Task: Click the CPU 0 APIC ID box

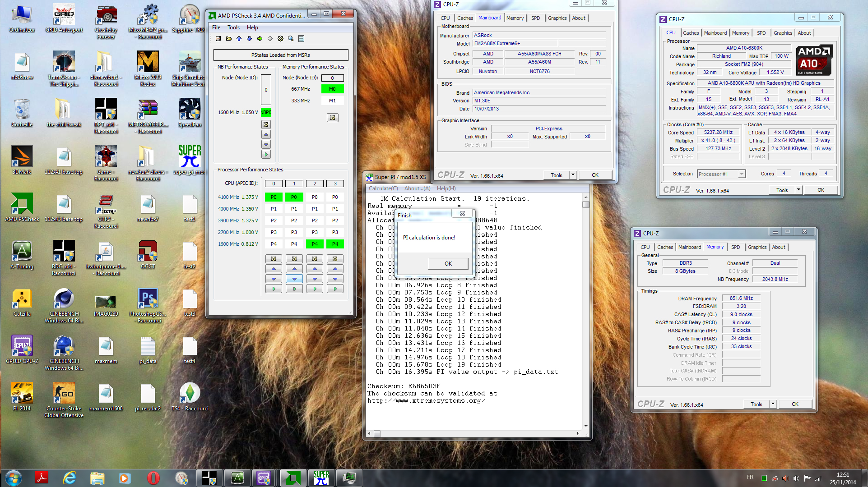Action: [x=274, y=184]
